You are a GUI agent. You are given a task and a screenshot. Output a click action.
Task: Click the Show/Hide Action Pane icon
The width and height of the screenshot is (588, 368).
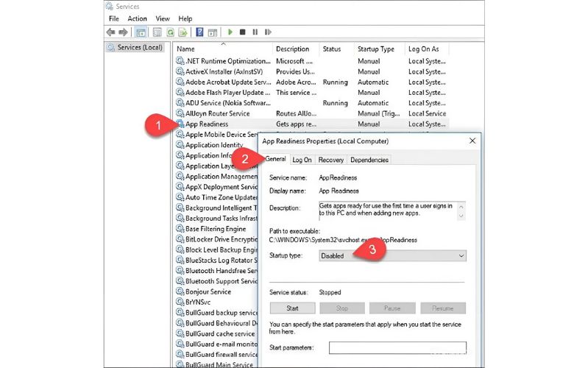coord(213,32)
